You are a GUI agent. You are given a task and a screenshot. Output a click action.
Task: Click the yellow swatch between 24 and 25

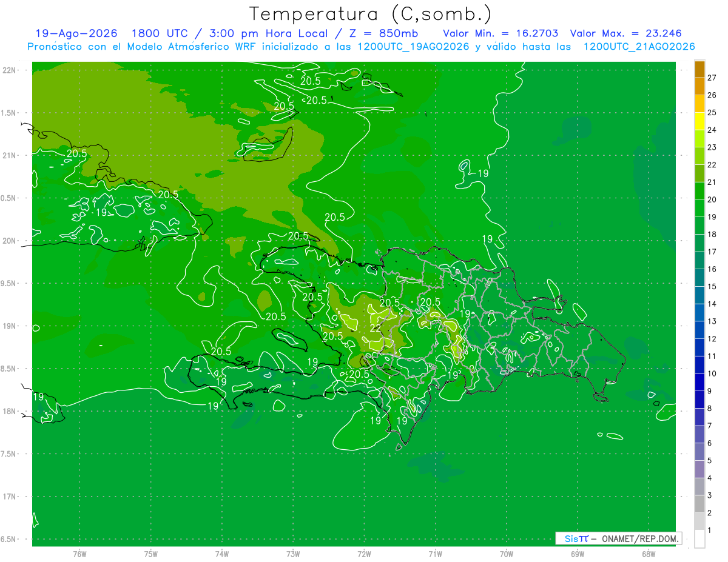[699, 121]
